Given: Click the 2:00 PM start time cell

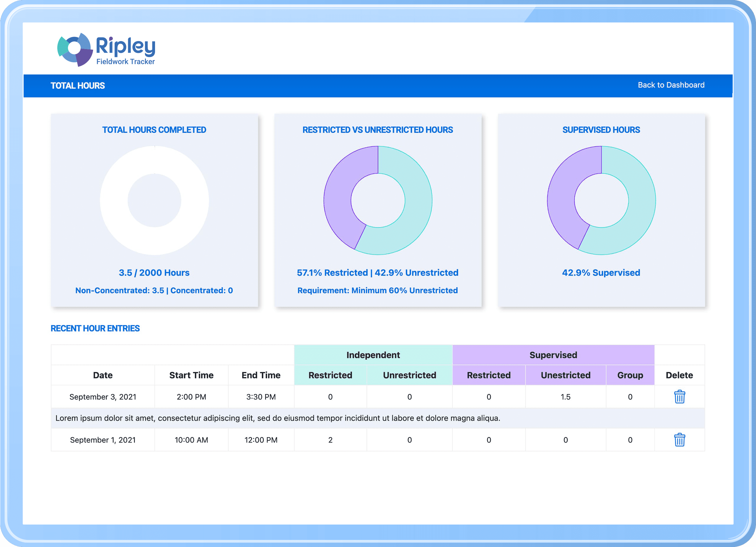Looking at the screenshot, I should coord(191,397).
